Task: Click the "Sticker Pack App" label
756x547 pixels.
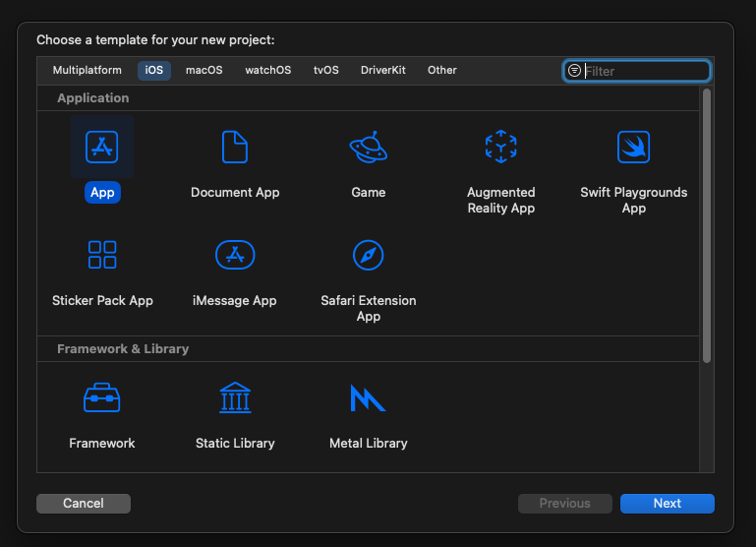Action: point(102,300)
